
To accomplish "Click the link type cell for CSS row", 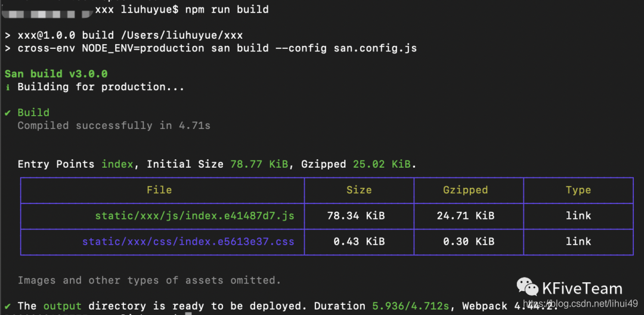I will pos(578,242).
